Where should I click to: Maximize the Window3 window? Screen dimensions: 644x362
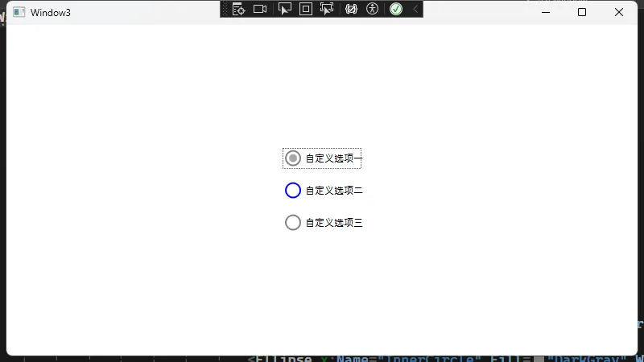tap(582, 12)
